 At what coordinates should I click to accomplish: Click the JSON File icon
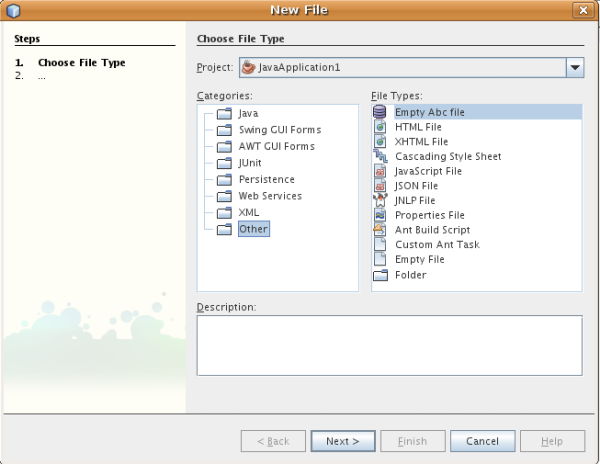[380, 186]
